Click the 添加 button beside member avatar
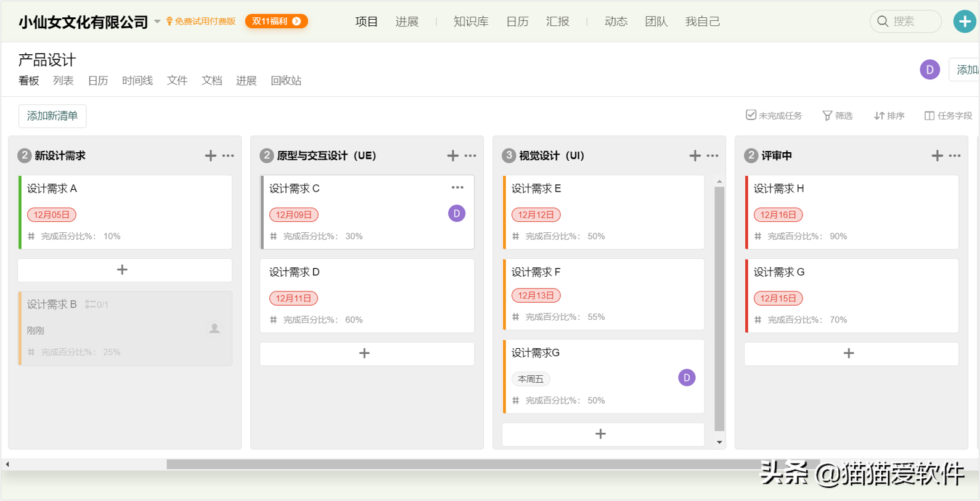 pos(965,70)
